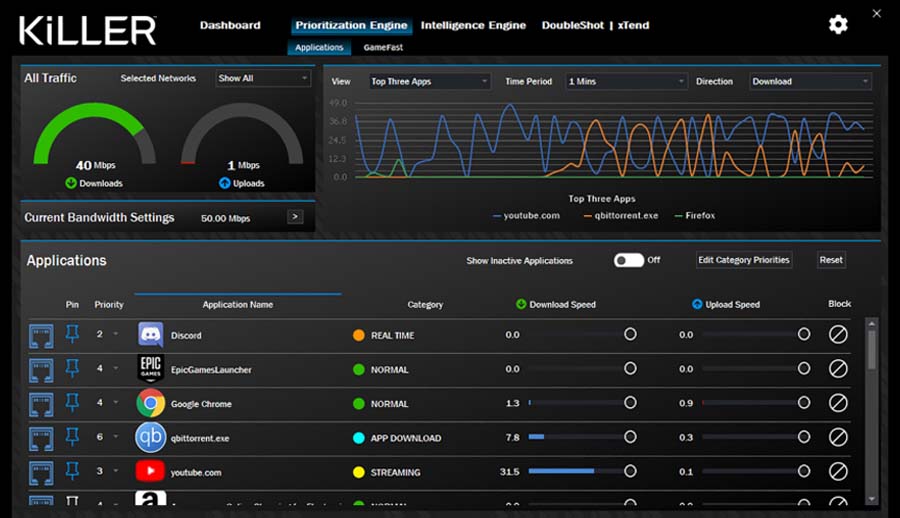Click the Google Chrome app icon
This screenshot has width=900, height=518.
(150, 403)
